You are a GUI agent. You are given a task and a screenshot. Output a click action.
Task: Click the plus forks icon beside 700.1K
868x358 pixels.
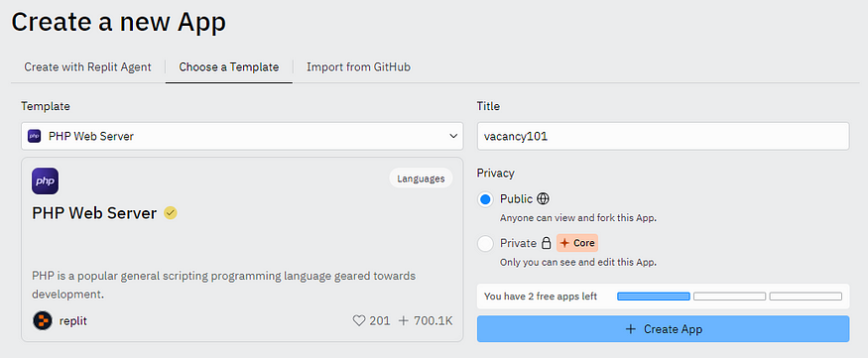(x=404, y=320)
